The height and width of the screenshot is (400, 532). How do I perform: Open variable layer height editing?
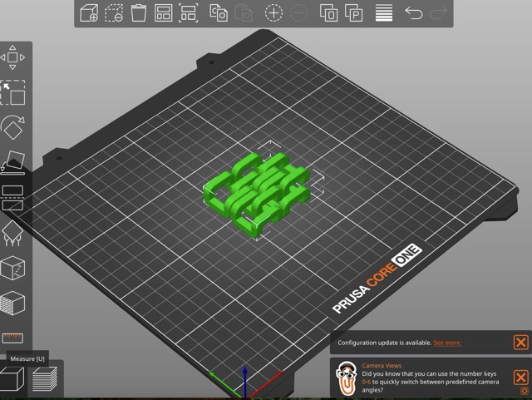tap(383, 12)
